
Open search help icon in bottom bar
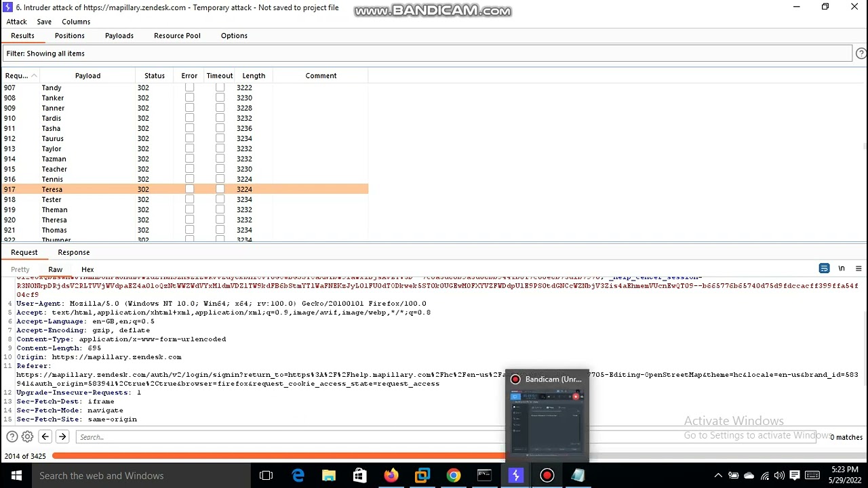[12, 437]
